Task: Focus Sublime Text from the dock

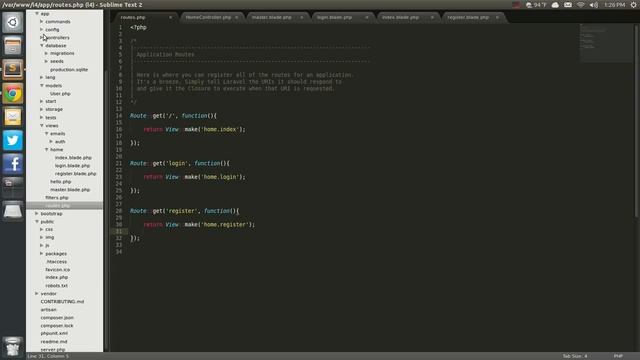Action: (13, 69)
